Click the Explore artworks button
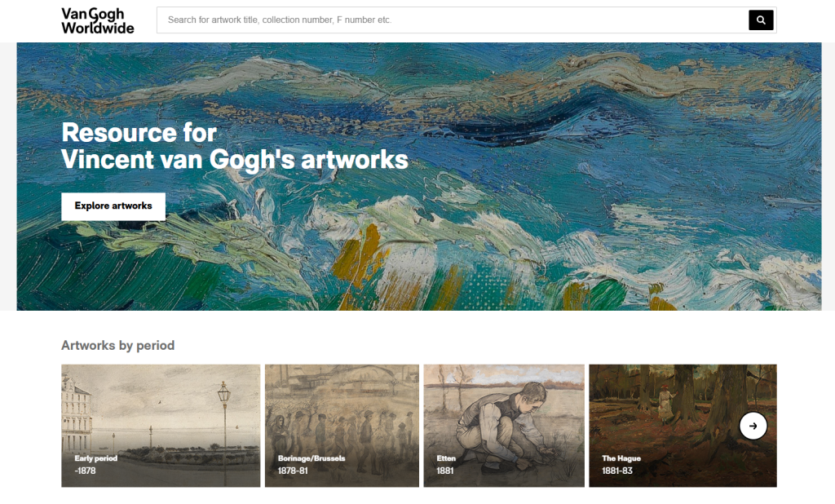The width and height of the screenshot is (835, 504). [x=113, y=206]
